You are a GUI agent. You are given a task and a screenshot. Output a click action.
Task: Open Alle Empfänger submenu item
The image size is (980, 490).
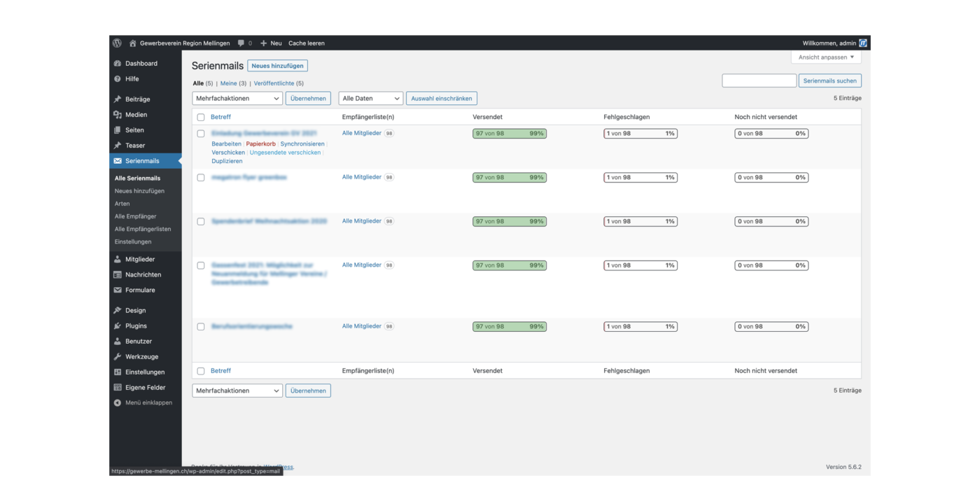click(136, 216)
